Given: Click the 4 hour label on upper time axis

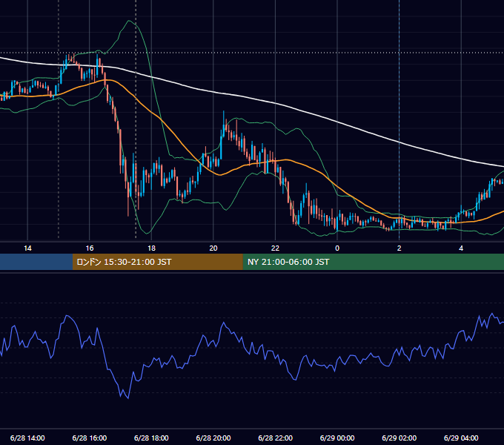Looking at the screenshot, I should tap(461, 248).
